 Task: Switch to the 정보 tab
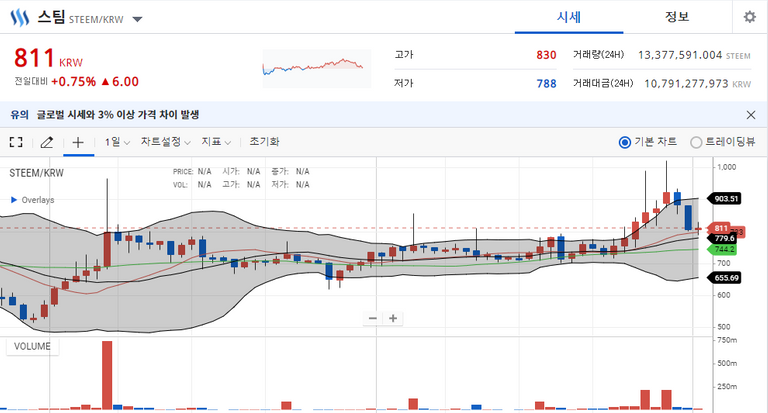677,17
